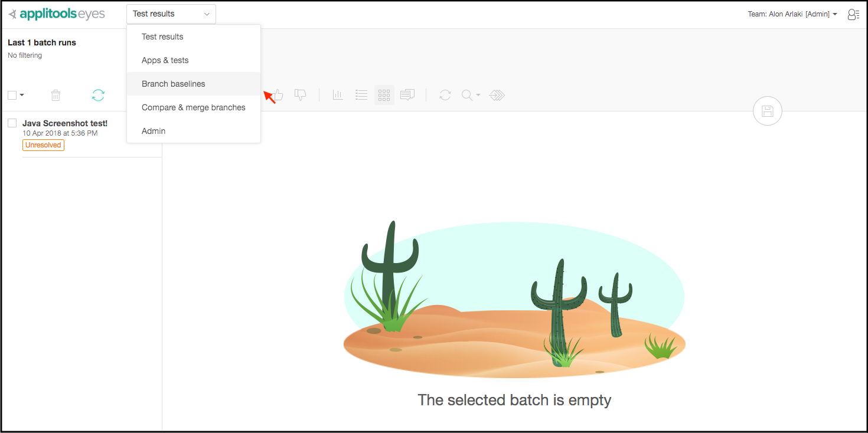
Task: Click the floppy disk save button
Action: pos(767,111)
